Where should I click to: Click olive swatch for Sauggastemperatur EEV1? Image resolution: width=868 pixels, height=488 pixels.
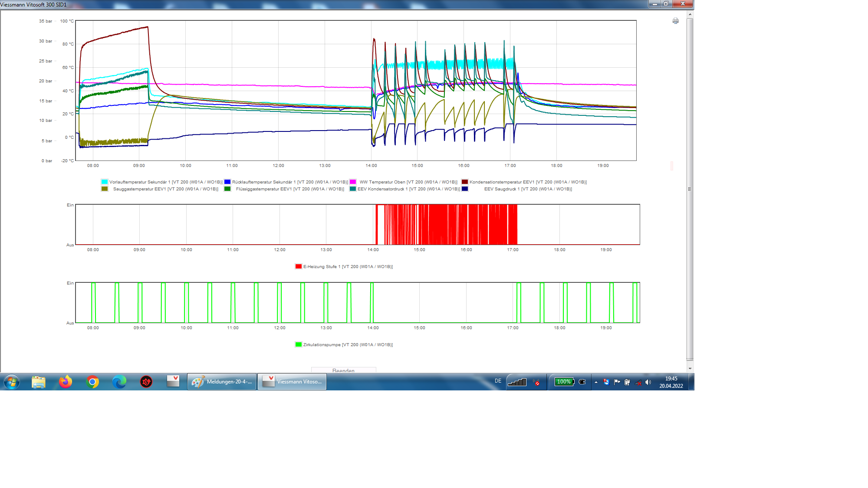[105, 189]
